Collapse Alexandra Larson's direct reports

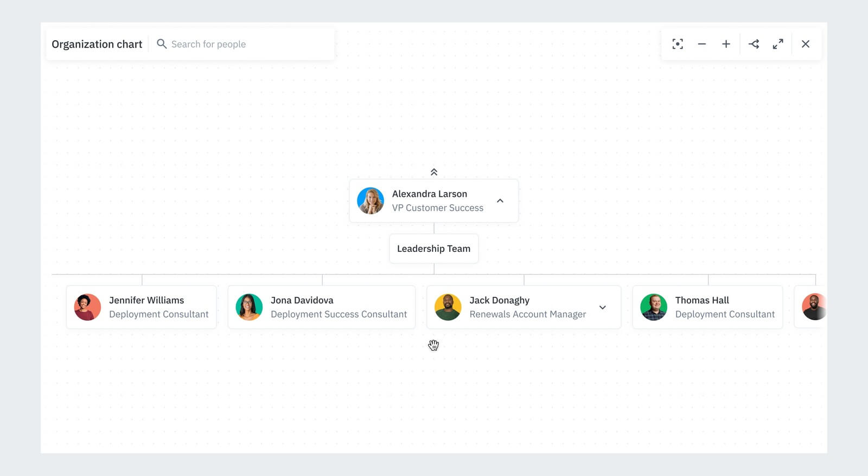click(x=500, y=200)
